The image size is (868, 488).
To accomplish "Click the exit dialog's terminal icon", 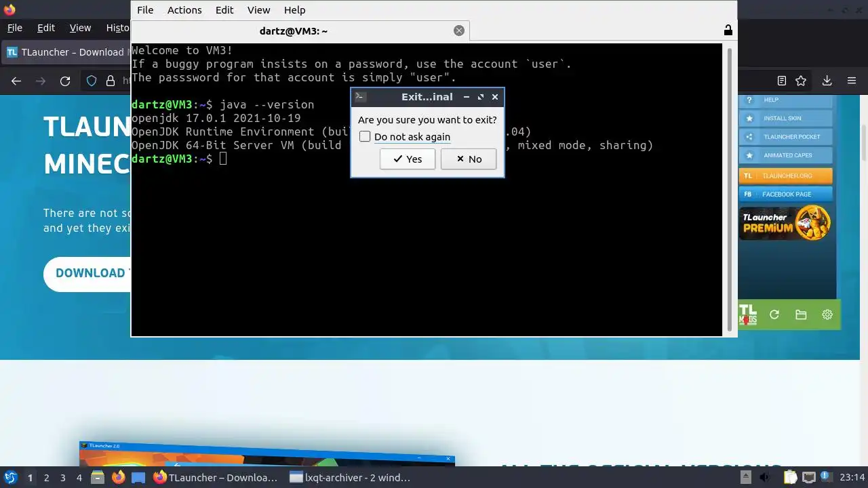I will click(361, 97).
